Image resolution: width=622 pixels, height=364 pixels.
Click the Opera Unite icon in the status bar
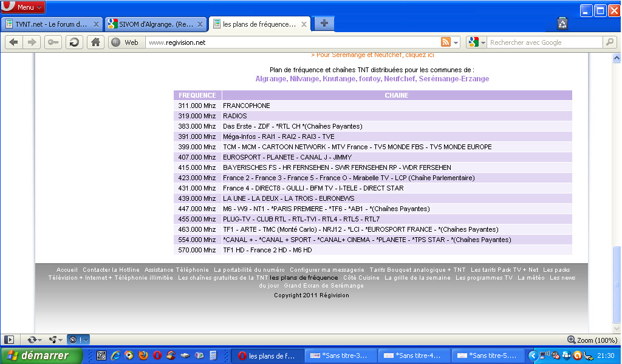pos(52,340)
